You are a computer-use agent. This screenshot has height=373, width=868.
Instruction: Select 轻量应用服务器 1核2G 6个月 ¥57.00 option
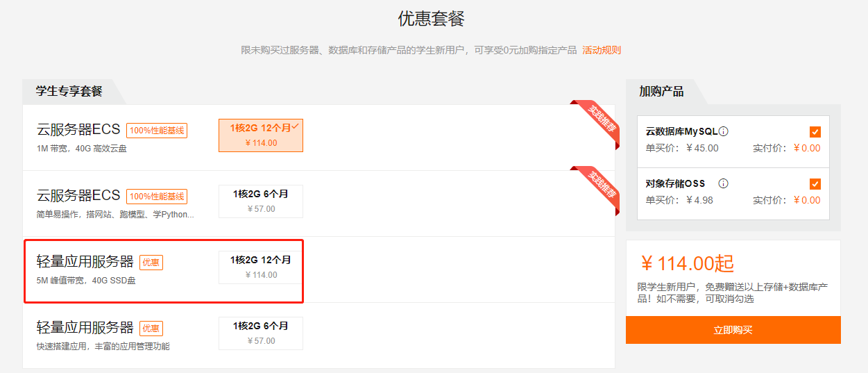click(x=261, y=333)
